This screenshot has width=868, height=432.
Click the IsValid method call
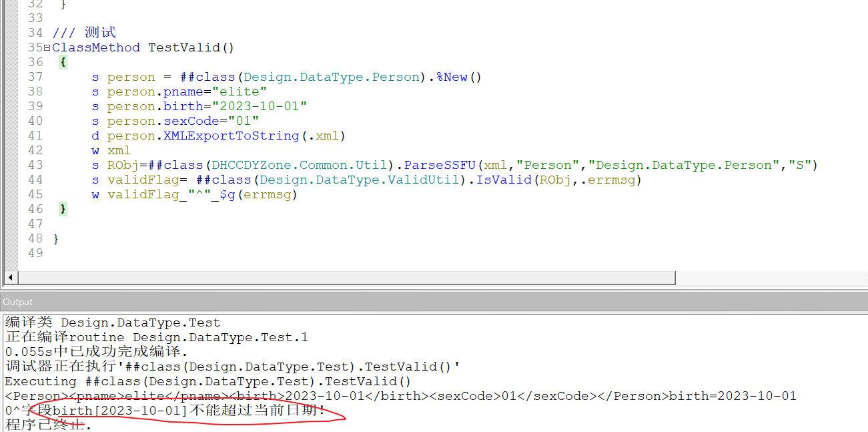(500, 180)
